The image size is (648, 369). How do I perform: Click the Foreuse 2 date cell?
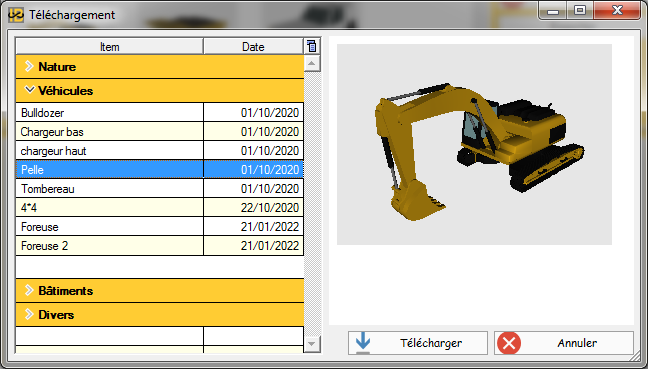coord(254,246)
